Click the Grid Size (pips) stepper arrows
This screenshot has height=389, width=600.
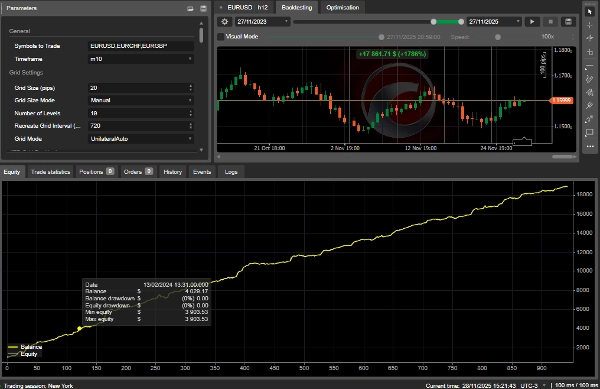pos(191,88)
